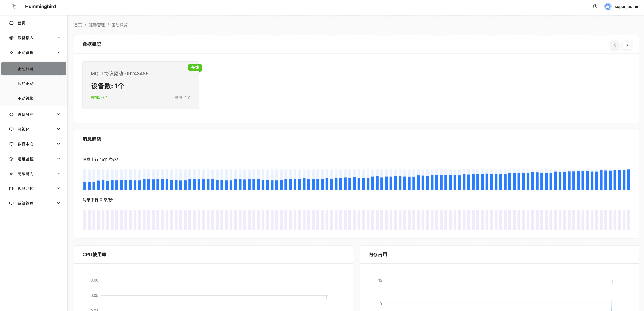644x311 pixels.
Task: Open the 设备接入 menu label
Action: (26, 38)
